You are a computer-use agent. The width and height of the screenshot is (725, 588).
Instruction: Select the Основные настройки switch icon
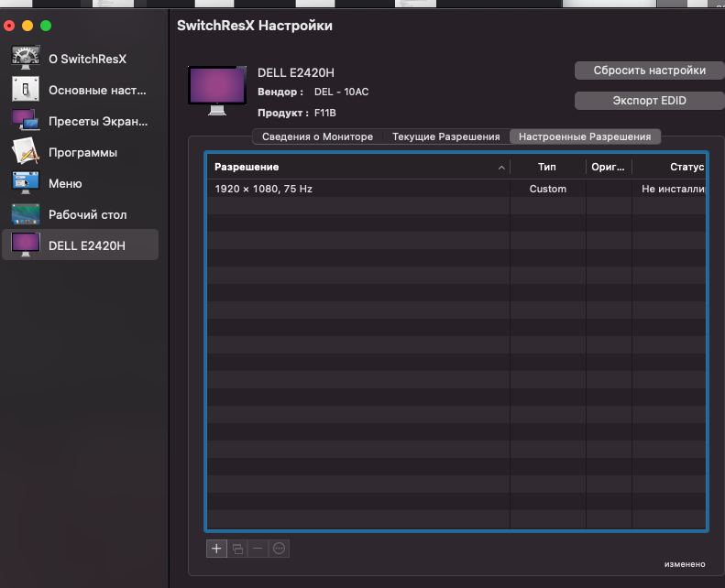26,89
